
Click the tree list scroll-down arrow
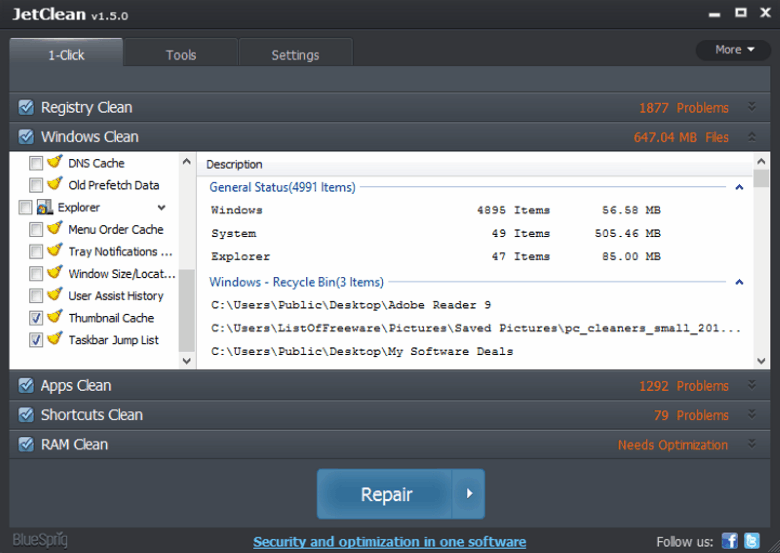click(187, 361)
